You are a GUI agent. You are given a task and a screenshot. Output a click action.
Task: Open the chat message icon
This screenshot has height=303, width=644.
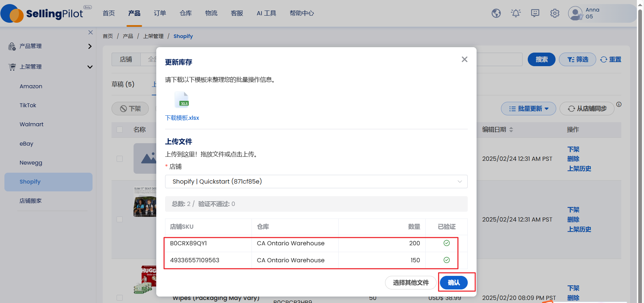(x=535, y=13)
